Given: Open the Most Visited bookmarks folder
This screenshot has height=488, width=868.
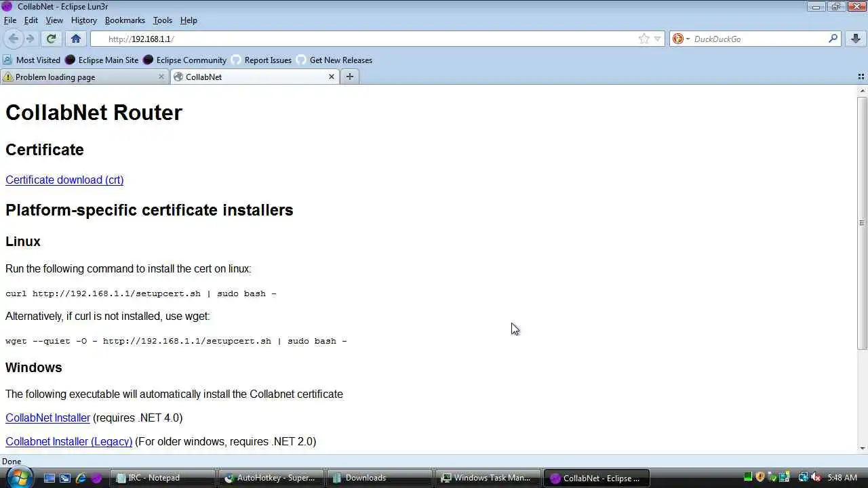Looking at the screenshot, I should point(32,60).
